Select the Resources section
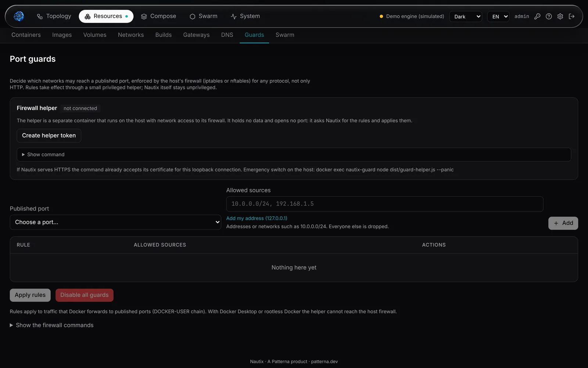Viewport: 588px width, 368px height. click(x=106, y=16)
